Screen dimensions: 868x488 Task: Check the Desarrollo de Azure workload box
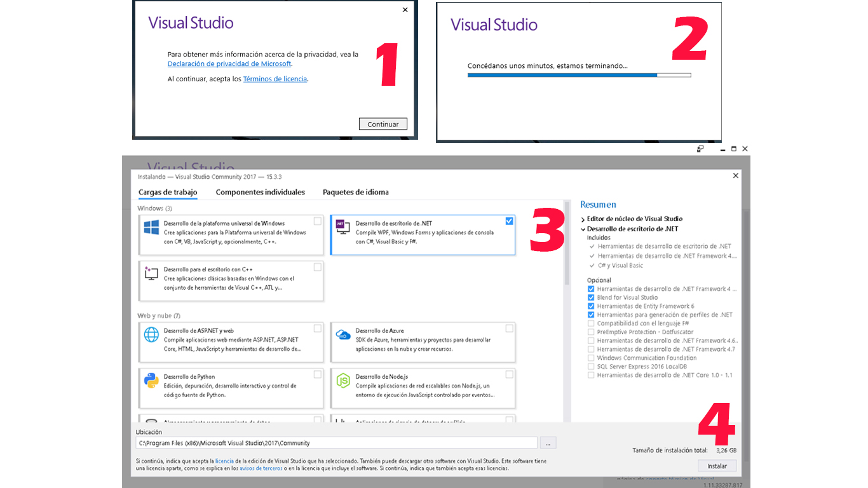point(509,329)
